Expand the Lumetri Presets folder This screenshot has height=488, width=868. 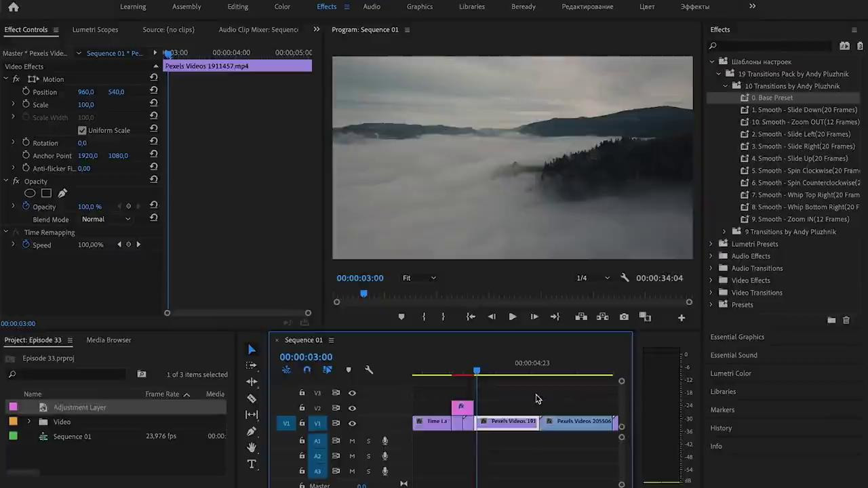pos(711,244)
